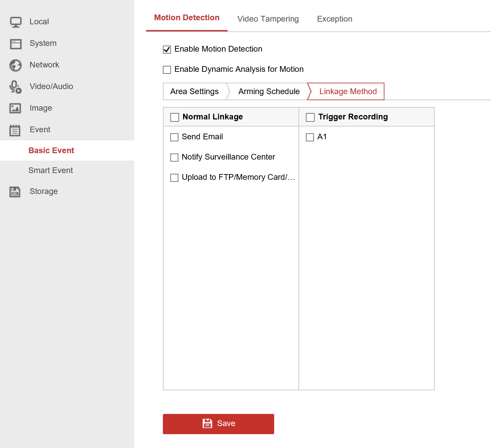Screen dimensions: 491x448
Task: Check the Send Email linkage option
Action: (174, 137)
